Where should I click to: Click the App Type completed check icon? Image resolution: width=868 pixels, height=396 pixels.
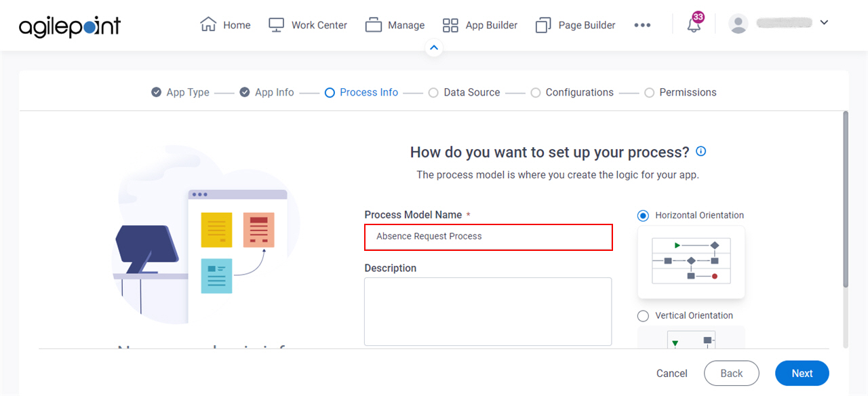[x=157, y=92]
